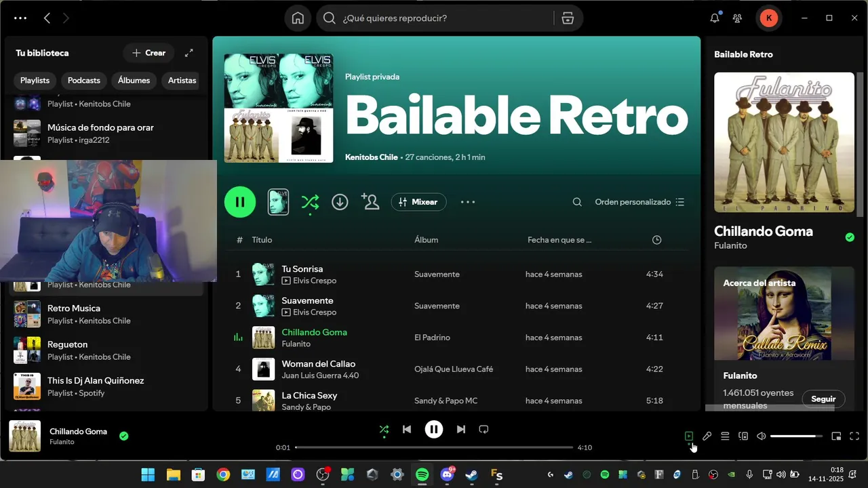
Task: Open This Is Dj Alan Quiñonez playlist
Action: [106, 386]
